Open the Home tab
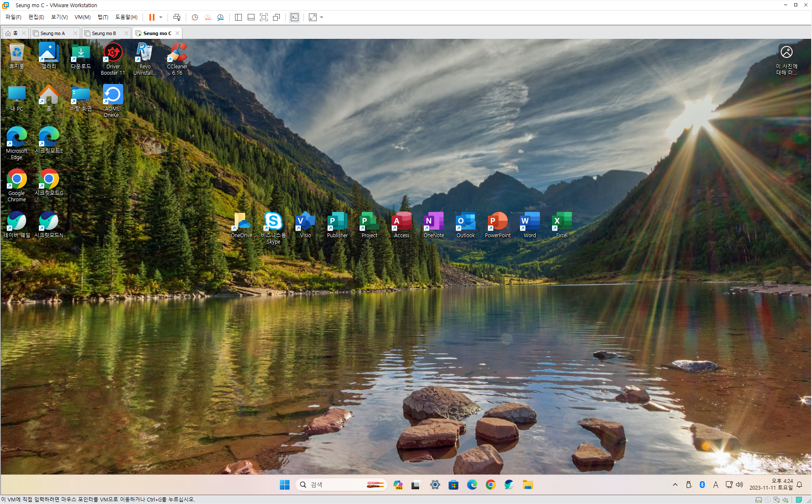 click(12, 33)
